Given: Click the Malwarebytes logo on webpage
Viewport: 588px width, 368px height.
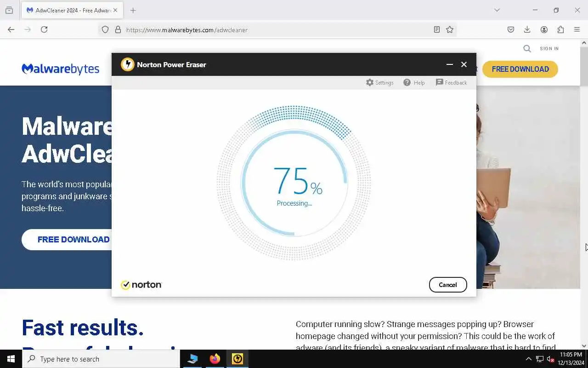Looking at the screenshot, I should click(60, 69).
